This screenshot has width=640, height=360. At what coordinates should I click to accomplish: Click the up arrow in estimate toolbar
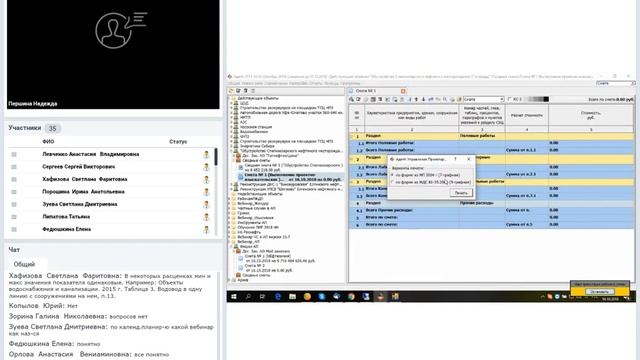coord(416,99)
